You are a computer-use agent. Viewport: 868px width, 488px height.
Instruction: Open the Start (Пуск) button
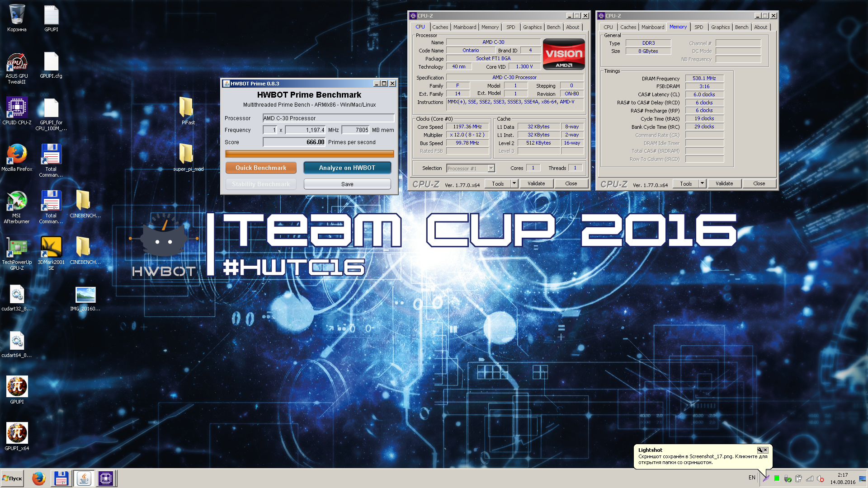coord(13,479)
